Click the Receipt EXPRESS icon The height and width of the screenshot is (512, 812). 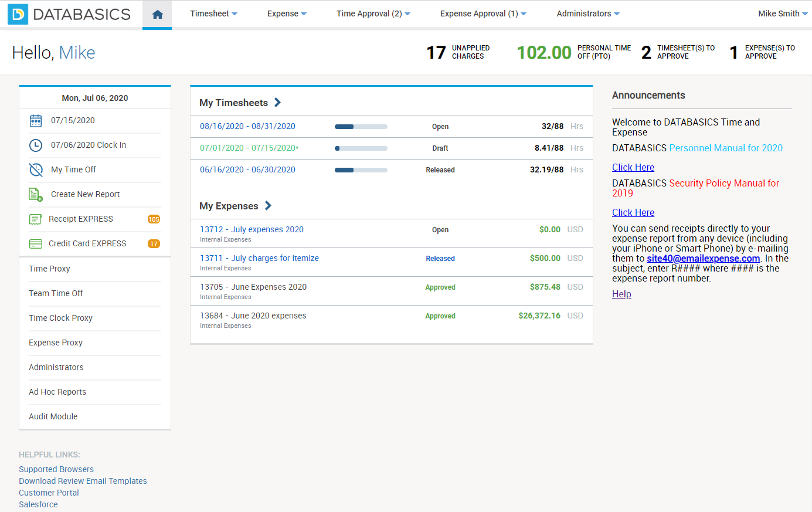(35, 219)
